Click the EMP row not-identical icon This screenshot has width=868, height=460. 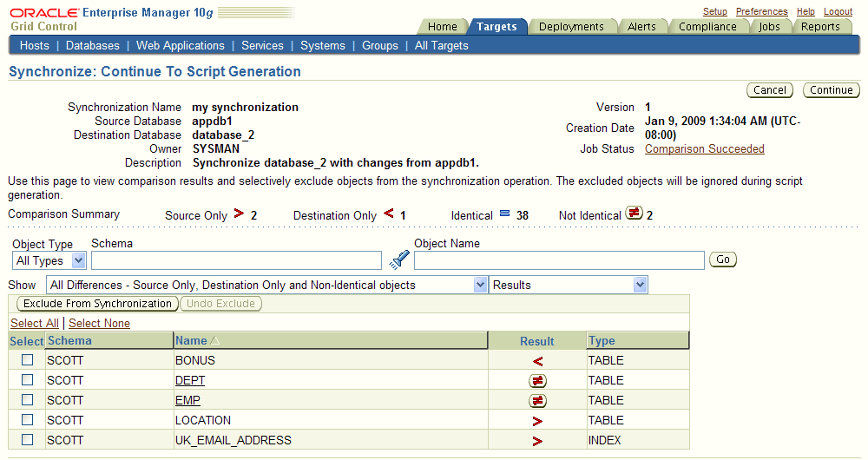pos(537,401)
